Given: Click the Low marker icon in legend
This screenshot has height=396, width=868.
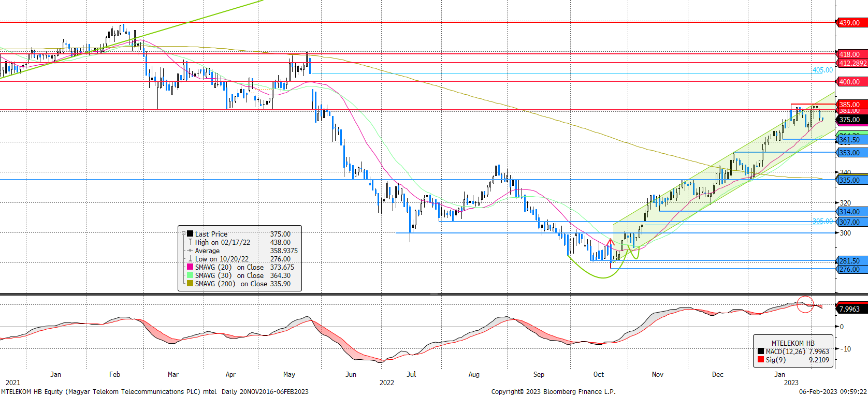Looking at the screenshot, I should (x=190, y=259).
